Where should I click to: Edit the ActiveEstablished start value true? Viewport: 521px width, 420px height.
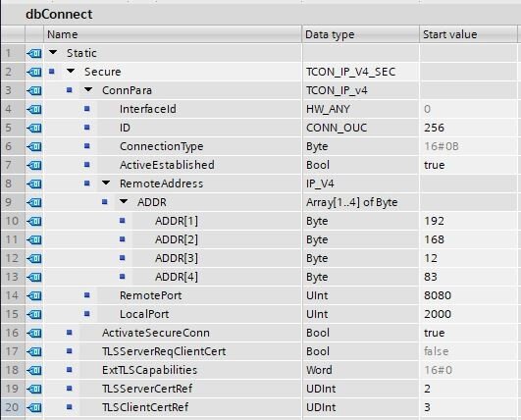[x=468, y=165]
